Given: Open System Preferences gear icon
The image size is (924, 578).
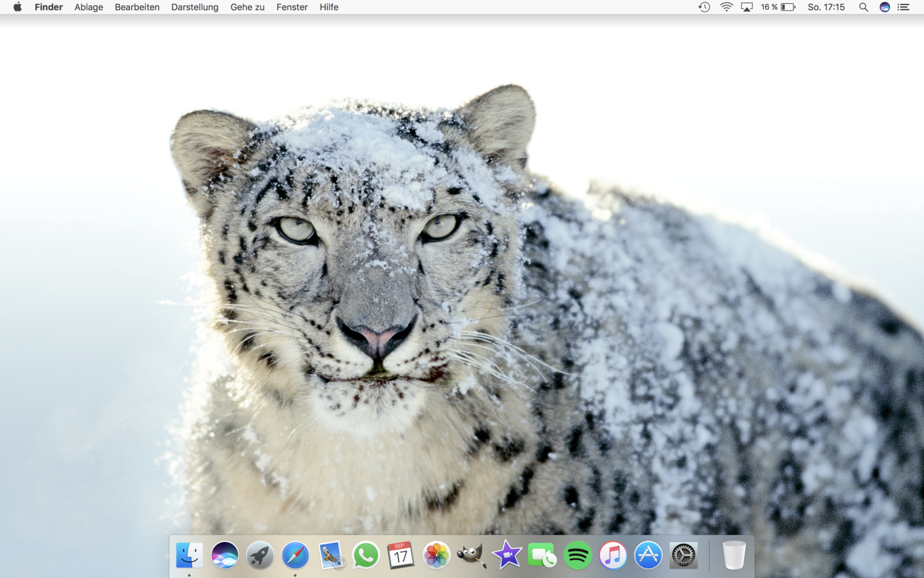Looking at the screenshot, I should (684, 555).
